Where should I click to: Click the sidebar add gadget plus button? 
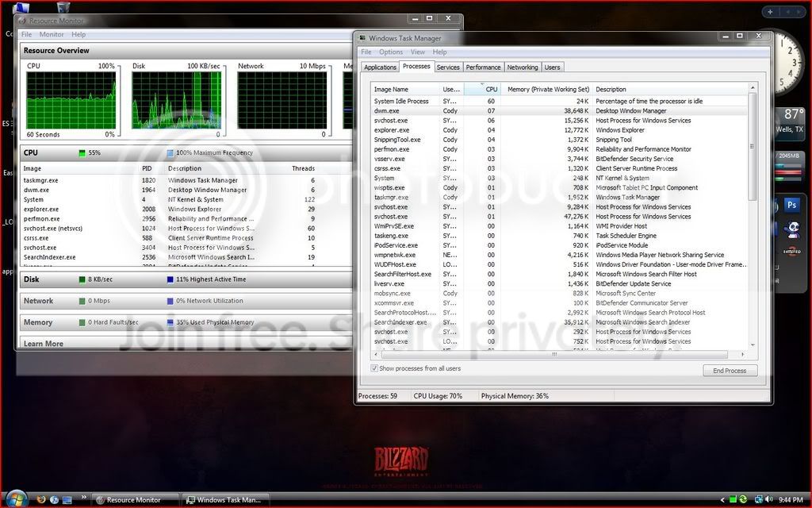[x=770, y=11]
